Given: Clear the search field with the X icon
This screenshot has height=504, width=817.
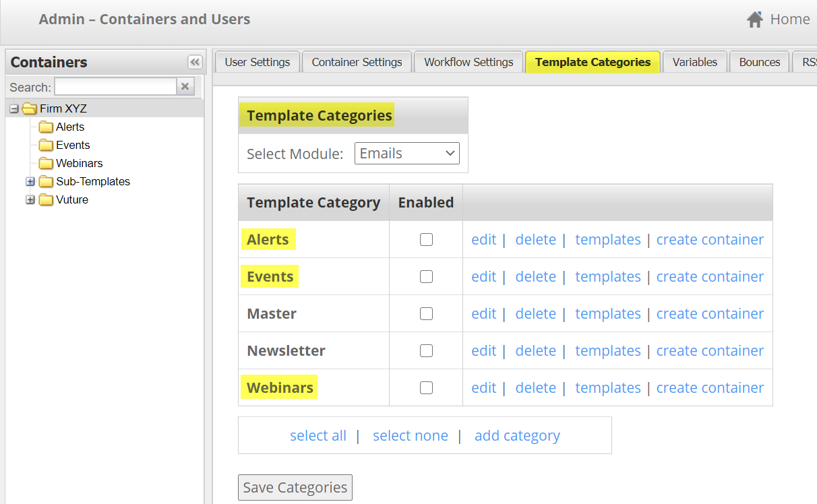Looking at the screenshot, I should point(185,86).
